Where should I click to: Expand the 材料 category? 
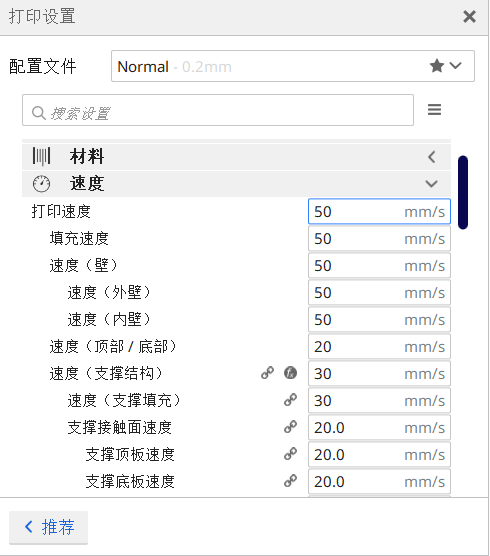coord(236,156)
